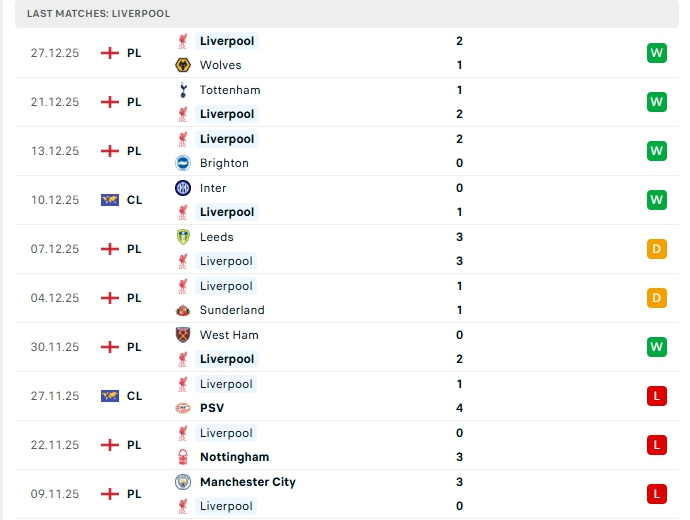The image size is (690, 520).
Task: Open the Manchester City team link
Action: 247,482
